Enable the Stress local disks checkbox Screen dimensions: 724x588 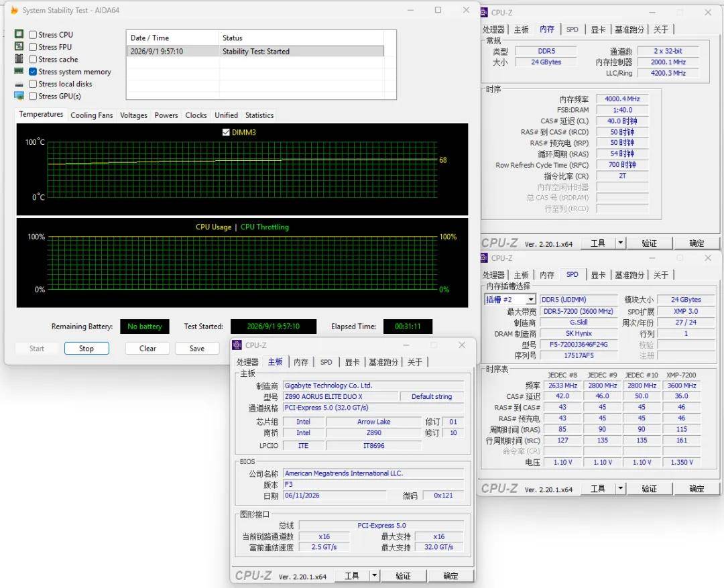pyautogui.click(x=33, y=84)
